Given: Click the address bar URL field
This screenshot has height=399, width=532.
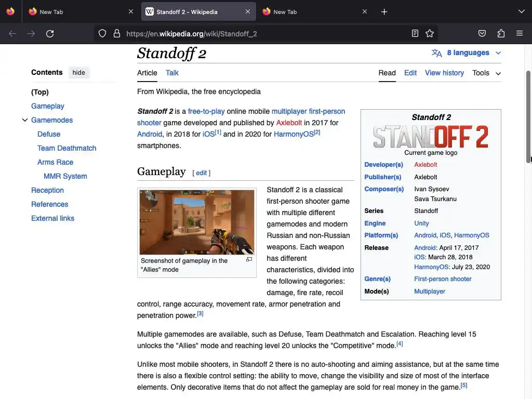Looking at the screenshot, I should (264, 34).
